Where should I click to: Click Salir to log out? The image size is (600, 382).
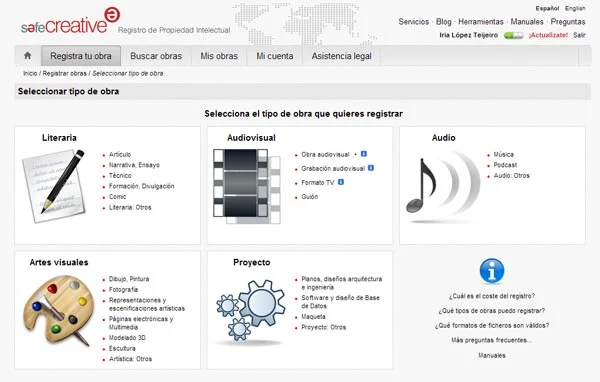click(579, 35)
